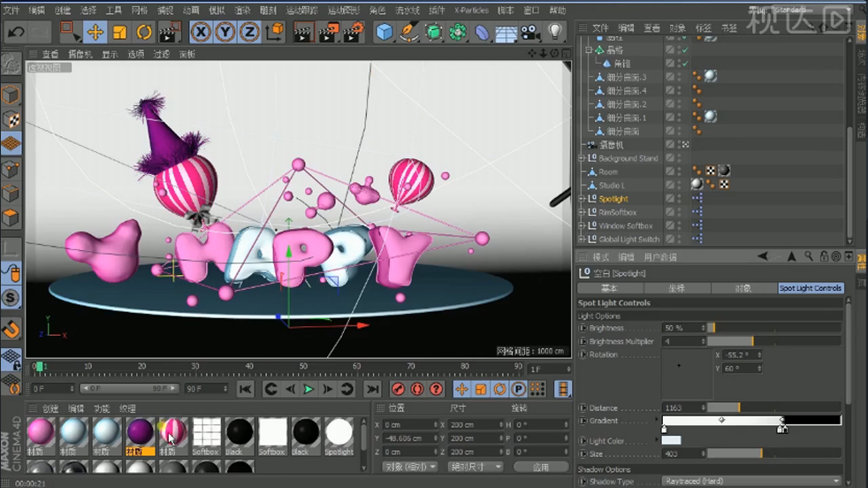Click the keyframe selection question-mark button
The width and height of the screenshot is (868, 488).
point(437,389)
